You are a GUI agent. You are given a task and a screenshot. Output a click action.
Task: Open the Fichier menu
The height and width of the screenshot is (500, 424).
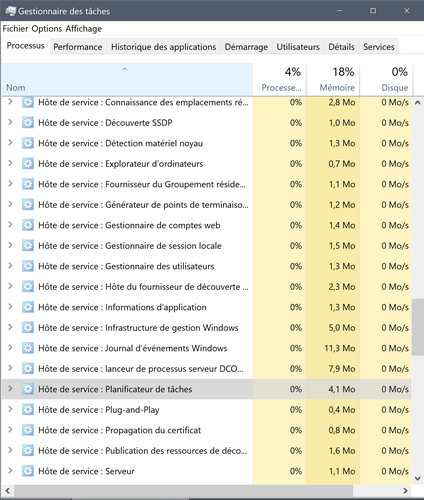pos(15,29)
